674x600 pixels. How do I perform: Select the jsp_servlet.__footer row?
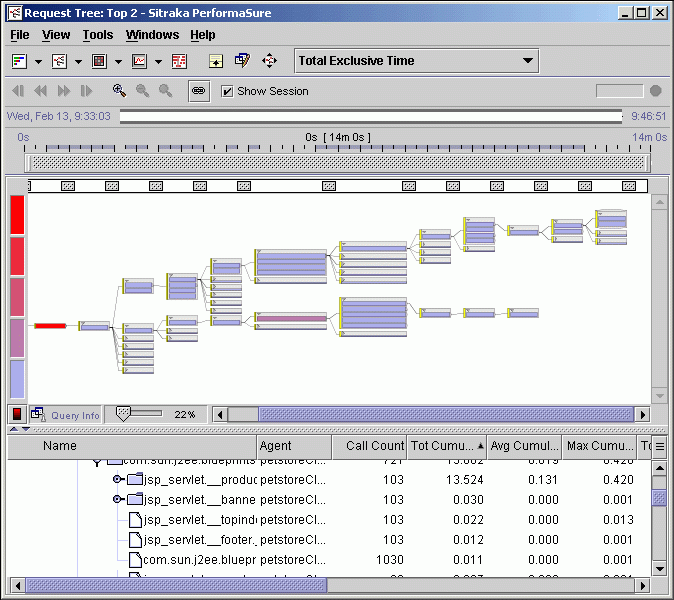200,540
